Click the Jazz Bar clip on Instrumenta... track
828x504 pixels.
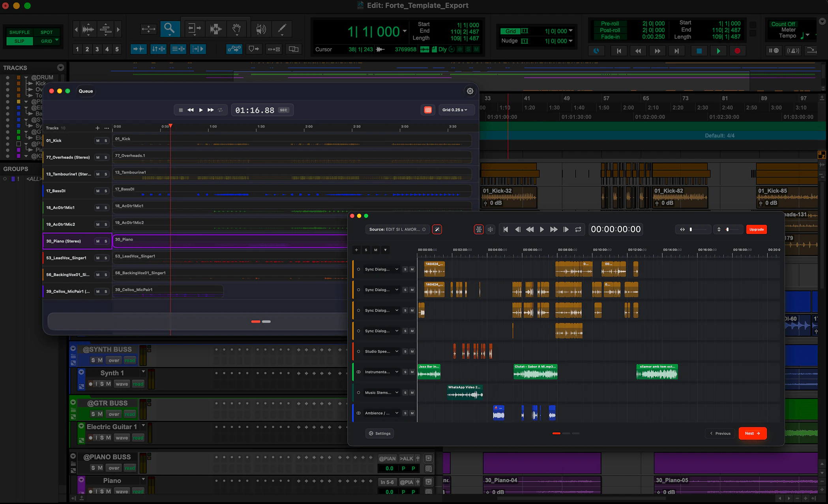(x=429, y=372)
